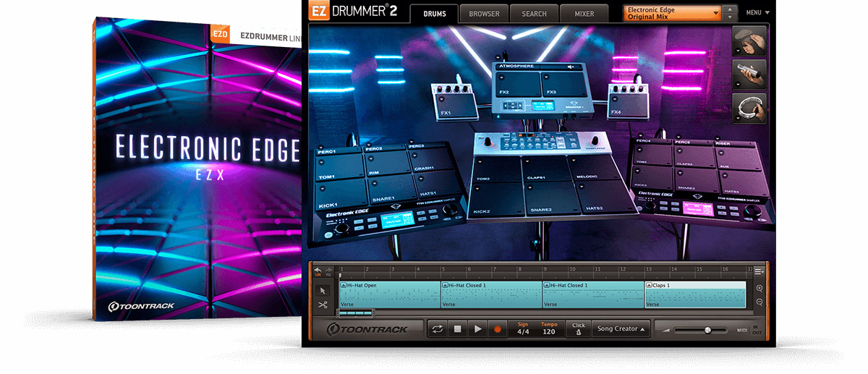Toggle the loop playback button
This screenshot has width=868, height=374.
[437, 329]
